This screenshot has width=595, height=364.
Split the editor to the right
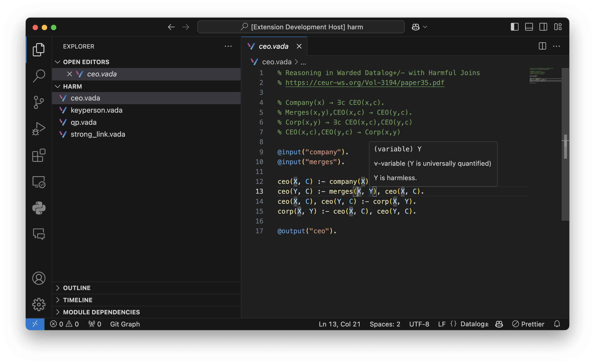542,46
